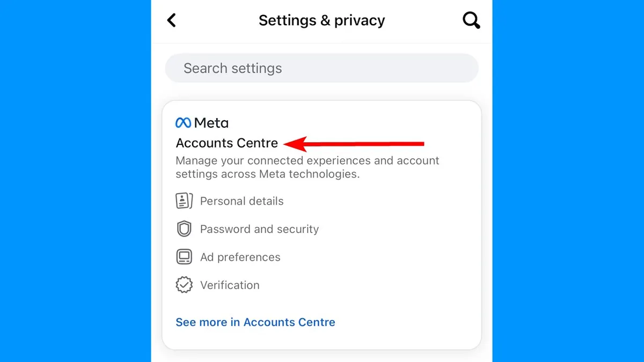Viewport: 644px width, 362px height.
Task: Click the Meta wordmark text
Action: 211,123
